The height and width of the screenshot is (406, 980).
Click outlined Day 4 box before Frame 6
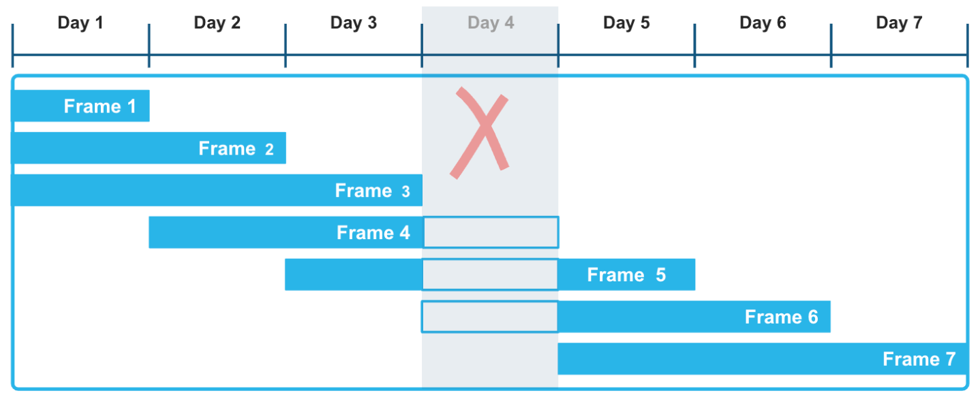coord(489,317)
